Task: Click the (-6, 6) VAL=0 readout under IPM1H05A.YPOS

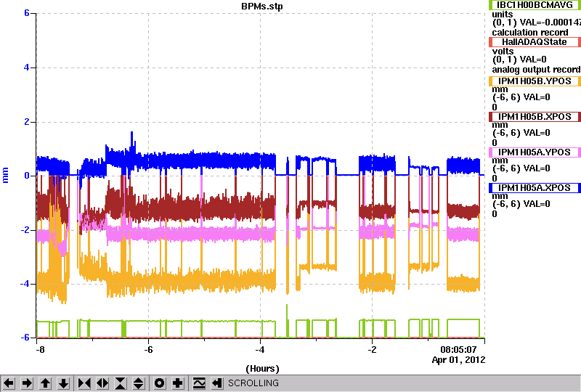Action: (521, 168)
